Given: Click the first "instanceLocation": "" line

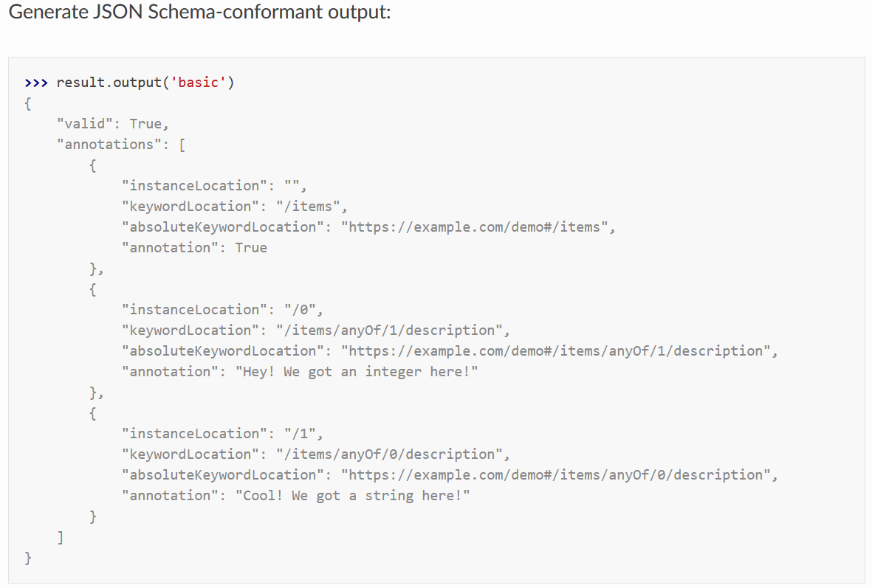Looking at the screenshot, I should pos(214,186).
